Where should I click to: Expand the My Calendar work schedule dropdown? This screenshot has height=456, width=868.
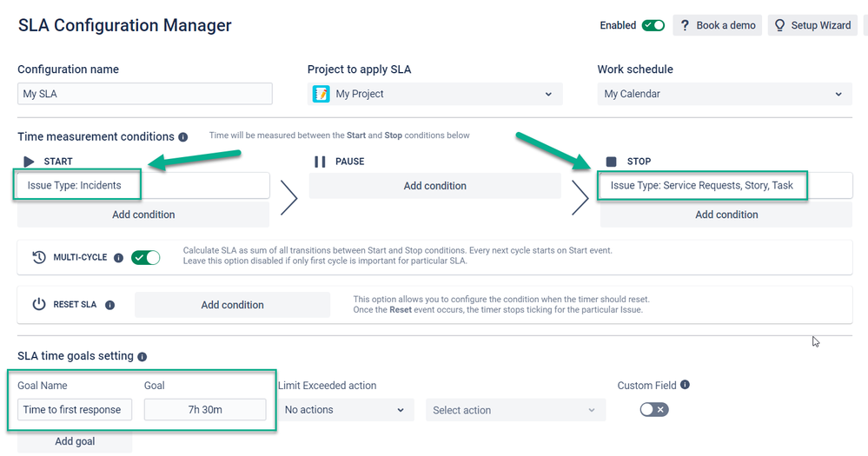725,94
